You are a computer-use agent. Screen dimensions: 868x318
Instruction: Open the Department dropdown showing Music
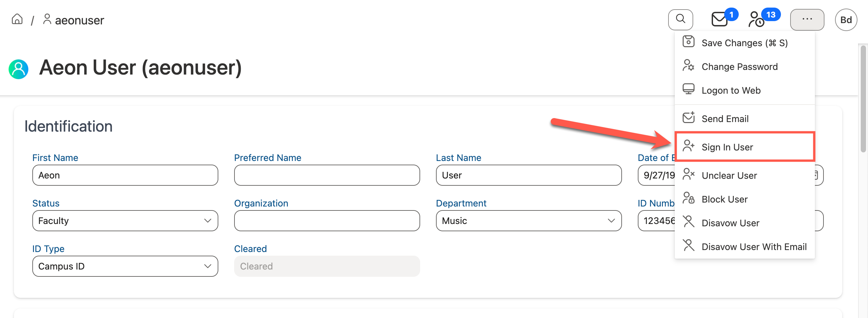pyautogui.click(x=528, y=221)
